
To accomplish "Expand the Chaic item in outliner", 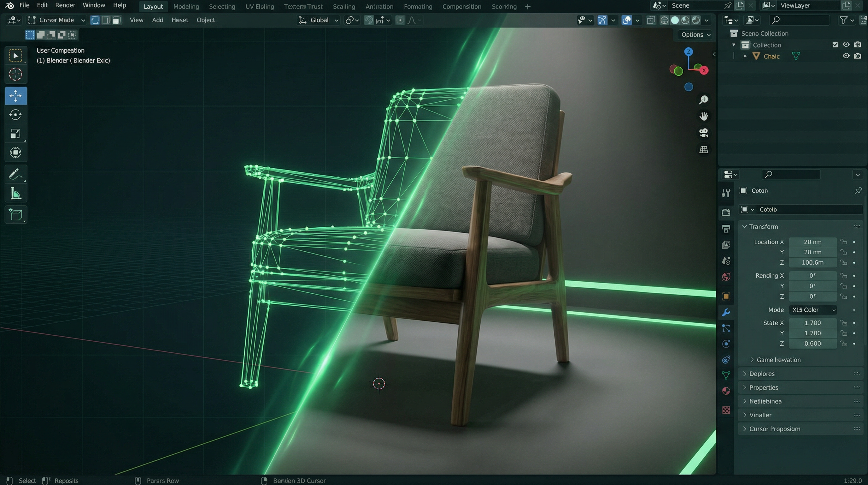I will [x=745, y=56].
